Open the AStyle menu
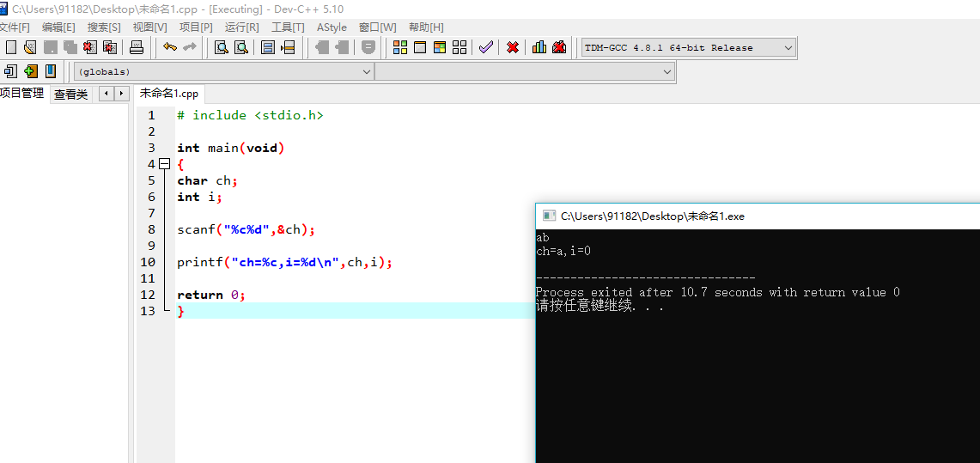The image size is (980, 463). click(x=332, y=27)
